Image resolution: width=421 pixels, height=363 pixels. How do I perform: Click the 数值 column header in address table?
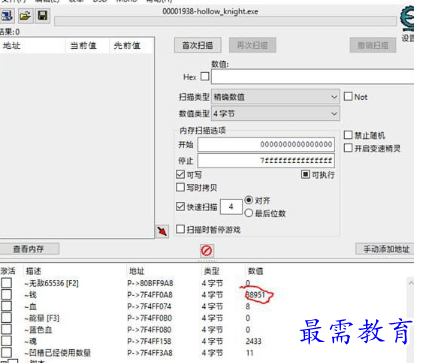[x=255, y=271]
